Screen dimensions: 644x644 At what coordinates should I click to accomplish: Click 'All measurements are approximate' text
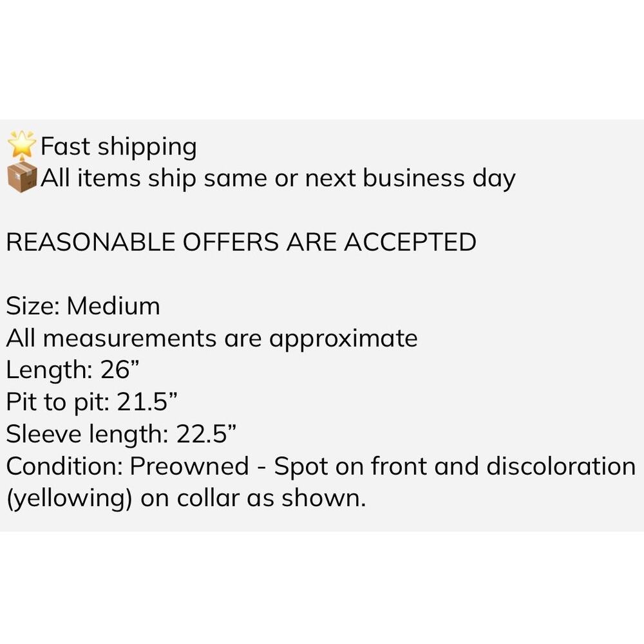click(x=212, y=339)
